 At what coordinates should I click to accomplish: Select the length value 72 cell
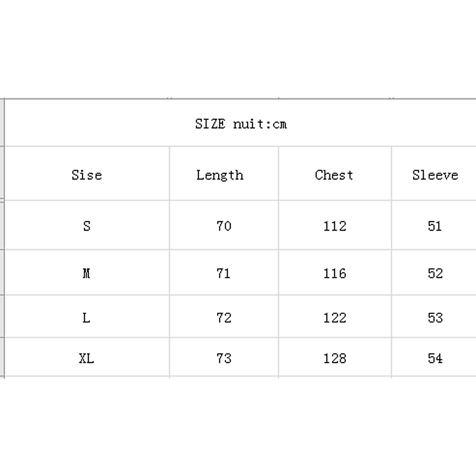[x=224, y=318]
